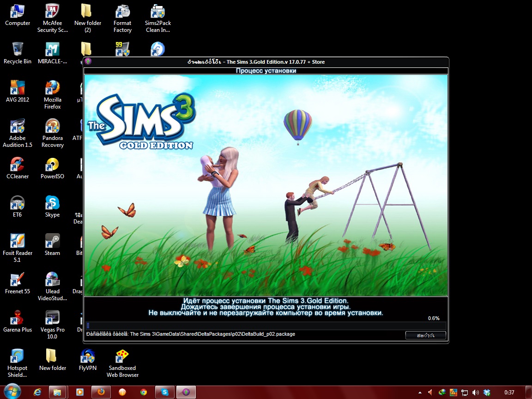Click the Show desktop button

click(529, 392)
